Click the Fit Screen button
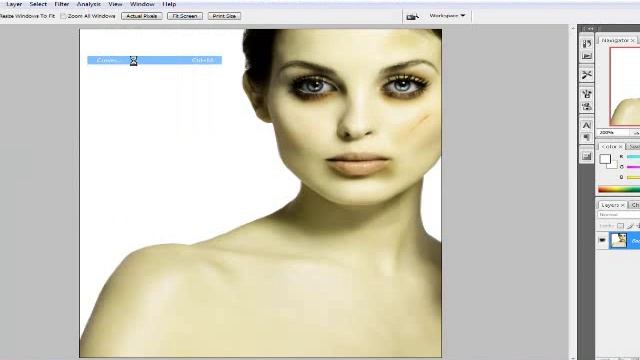This screenshot has width=640, height=360. tap(185, 16)
